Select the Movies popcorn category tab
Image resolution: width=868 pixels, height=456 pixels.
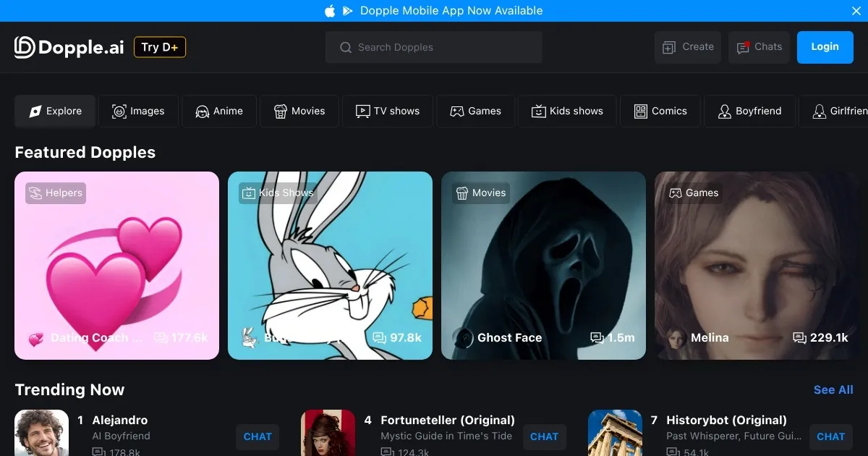tap(299, 111)
